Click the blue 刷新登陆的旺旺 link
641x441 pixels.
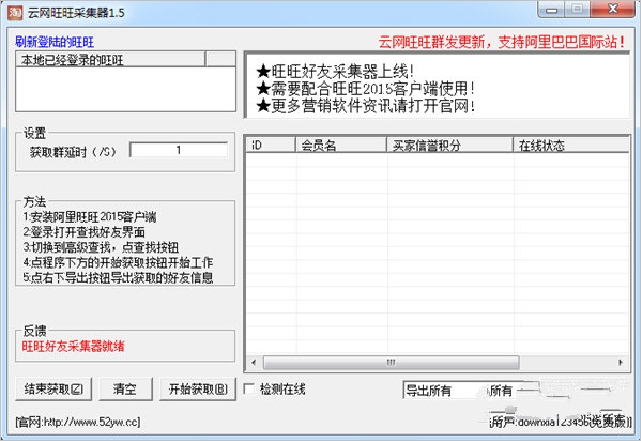coord(55,42)
